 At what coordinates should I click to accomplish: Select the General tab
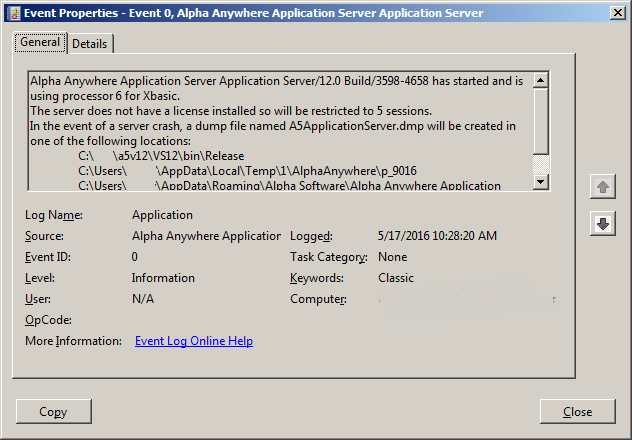pos(40,42)
